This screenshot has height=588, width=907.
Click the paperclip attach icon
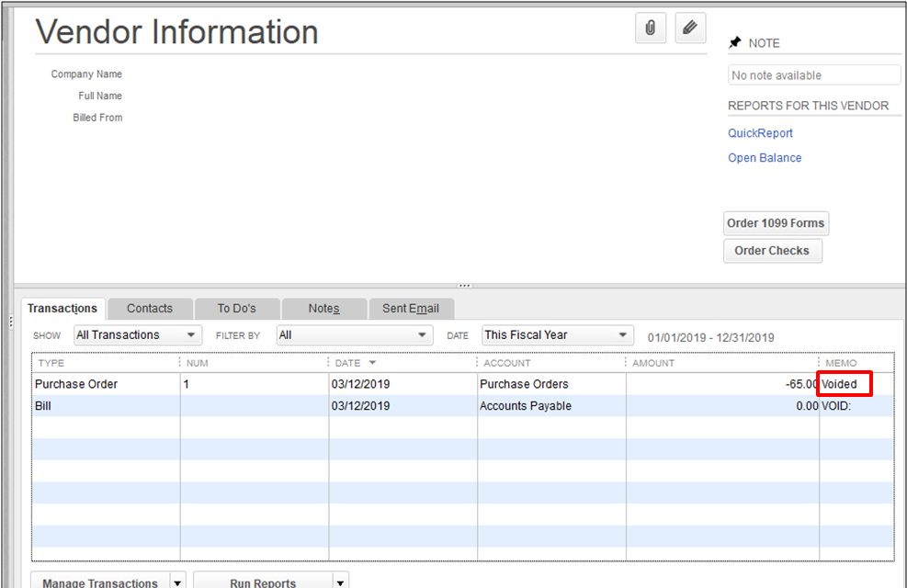tap(651, 28)
